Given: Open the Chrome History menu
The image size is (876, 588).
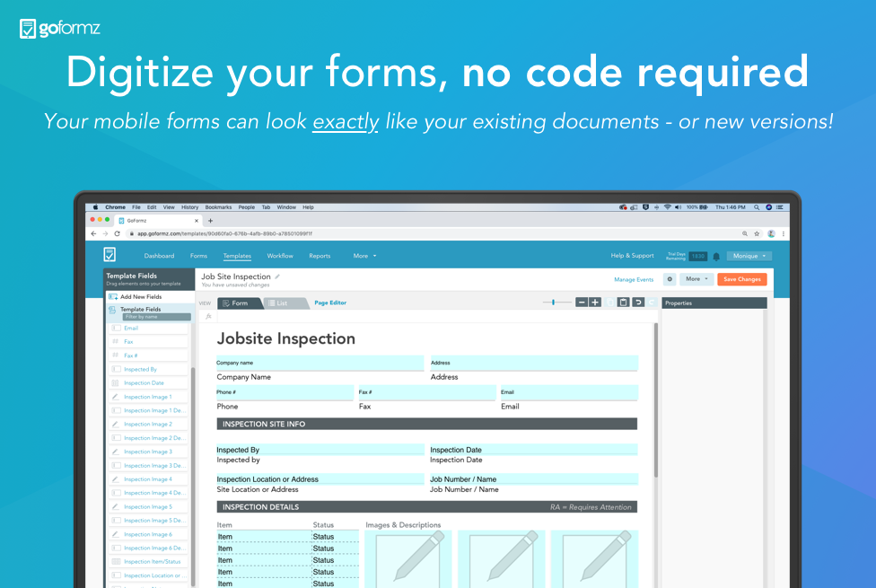Looking at the screenshot, I should point(190,207).
